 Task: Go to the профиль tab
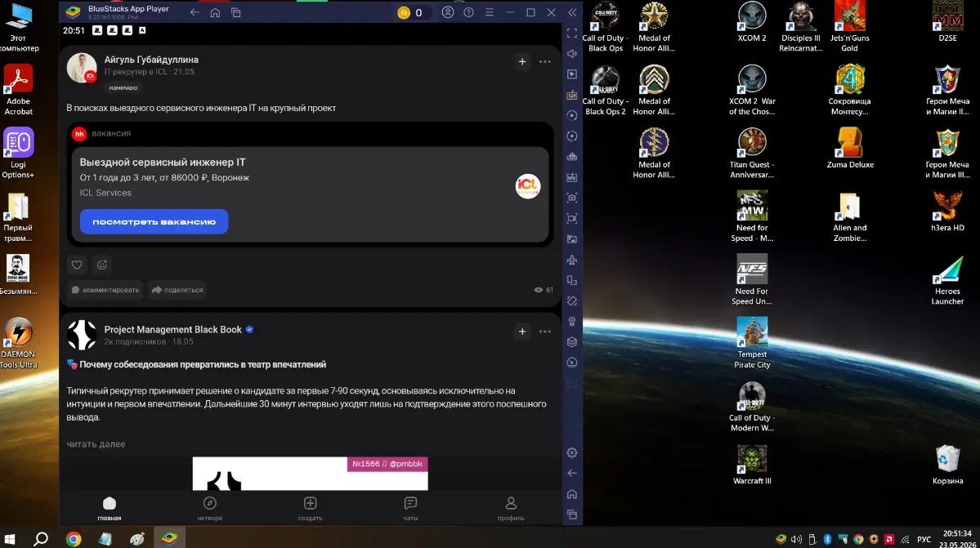[511, 508]
